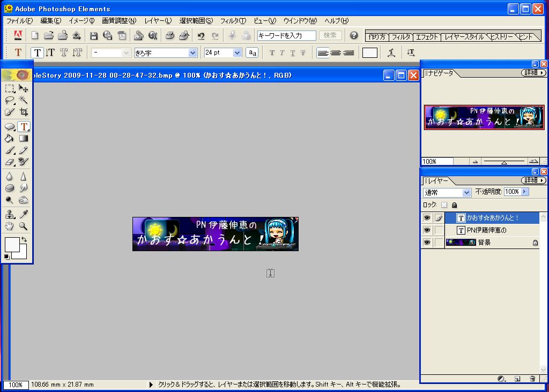Select the Magic Wand tool
The width and height of the screenshot is (549, 392).
click(24, 100)
